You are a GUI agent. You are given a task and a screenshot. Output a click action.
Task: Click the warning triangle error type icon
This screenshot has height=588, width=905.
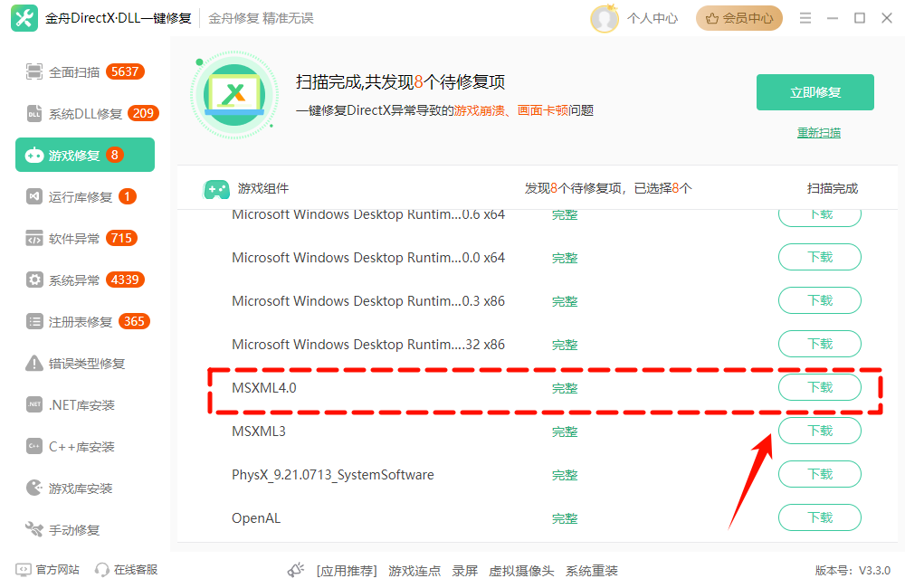34,363
